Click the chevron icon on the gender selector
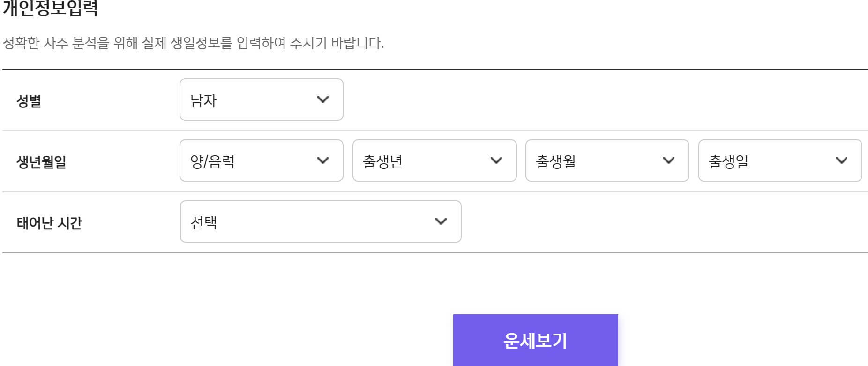 click(323, 99)
